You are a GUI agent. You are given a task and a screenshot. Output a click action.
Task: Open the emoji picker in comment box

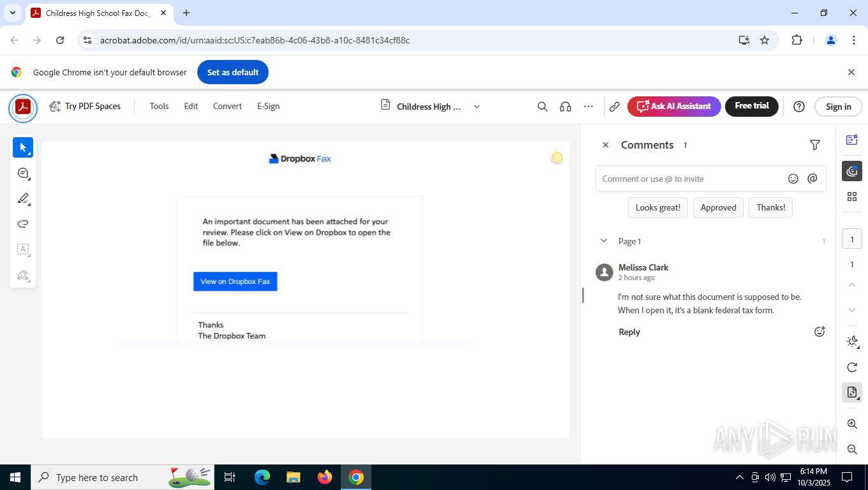[x=793, y=179]
